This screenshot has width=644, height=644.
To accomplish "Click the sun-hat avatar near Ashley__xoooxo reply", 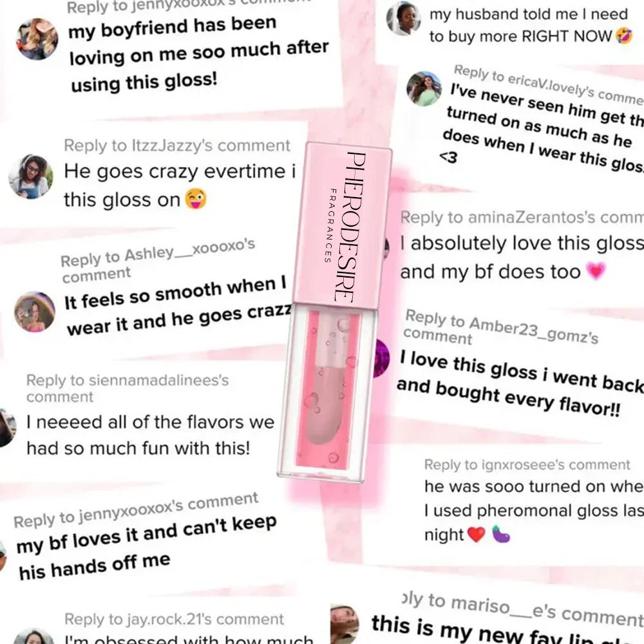I will 35,312.
